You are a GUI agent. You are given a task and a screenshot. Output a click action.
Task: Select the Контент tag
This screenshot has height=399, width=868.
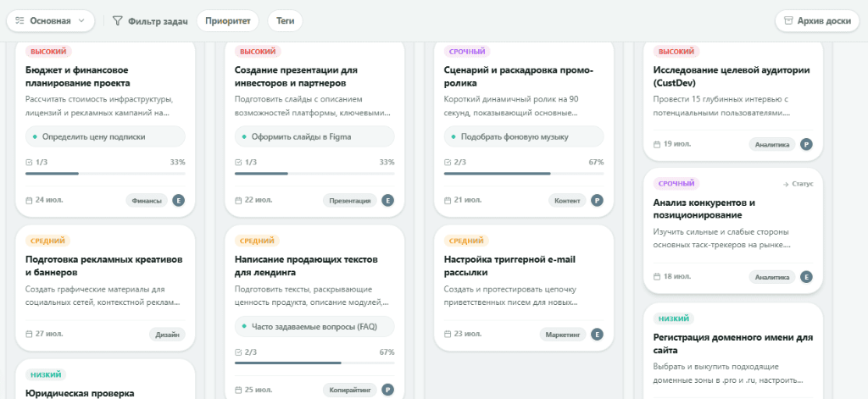567,200
